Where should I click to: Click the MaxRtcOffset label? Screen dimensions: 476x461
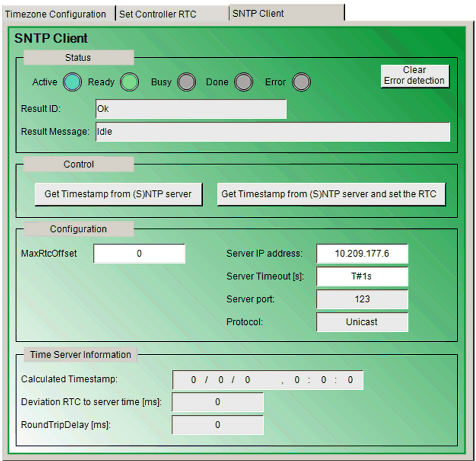(x=49, y=254)
